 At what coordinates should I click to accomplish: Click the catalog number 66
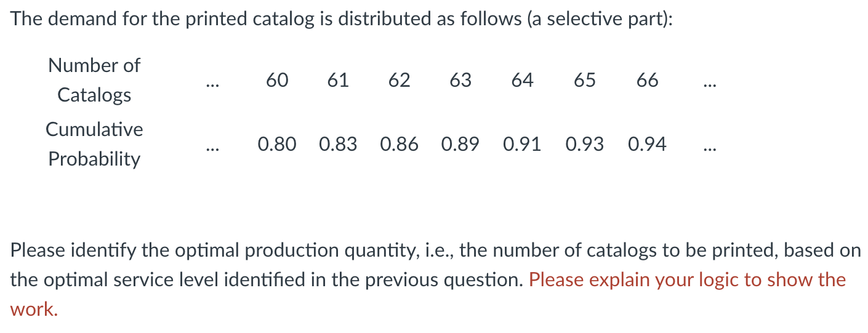tap(647, 80)
